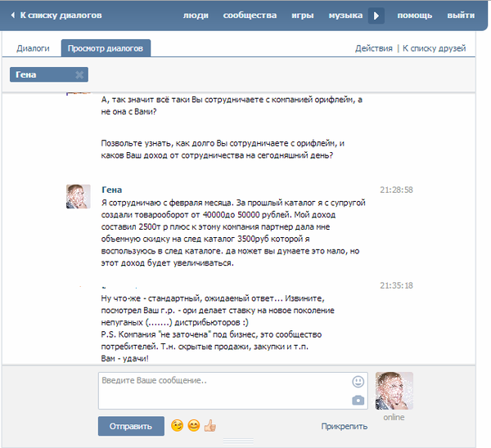Insert the smiling emoji
The image size is (491, 448).
click(194, 426)
